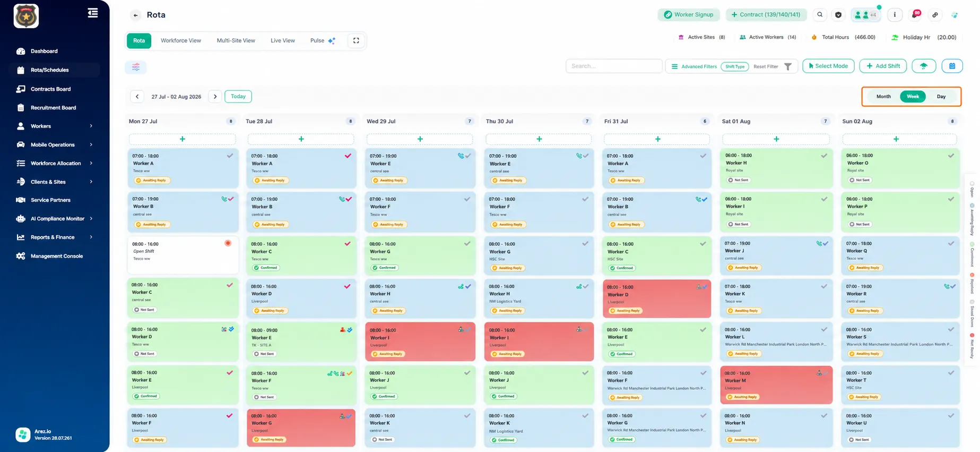Screen dimensions: 980x452
Task: Click the calendar icon button
Action: pos(952,66)
